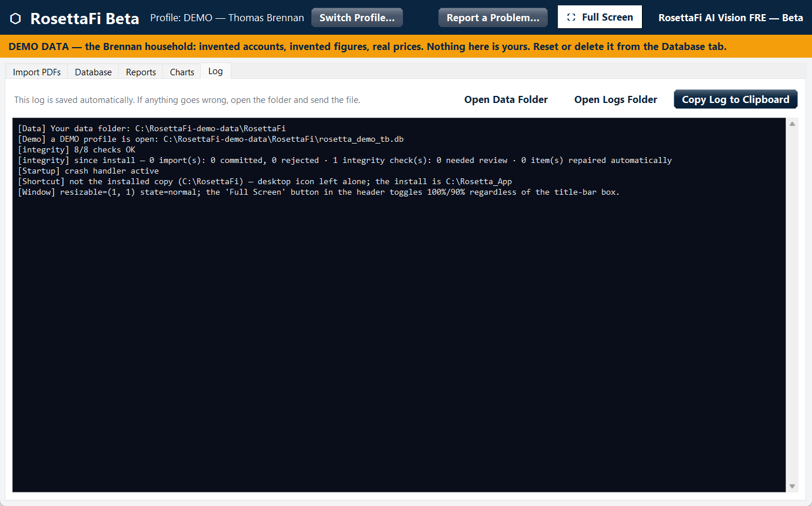Viewport: 812px width, 506px height.
Task: Click the 'RosettaFi AI Vision FRE — Beta' text
Action: click(x=731, y=18)
